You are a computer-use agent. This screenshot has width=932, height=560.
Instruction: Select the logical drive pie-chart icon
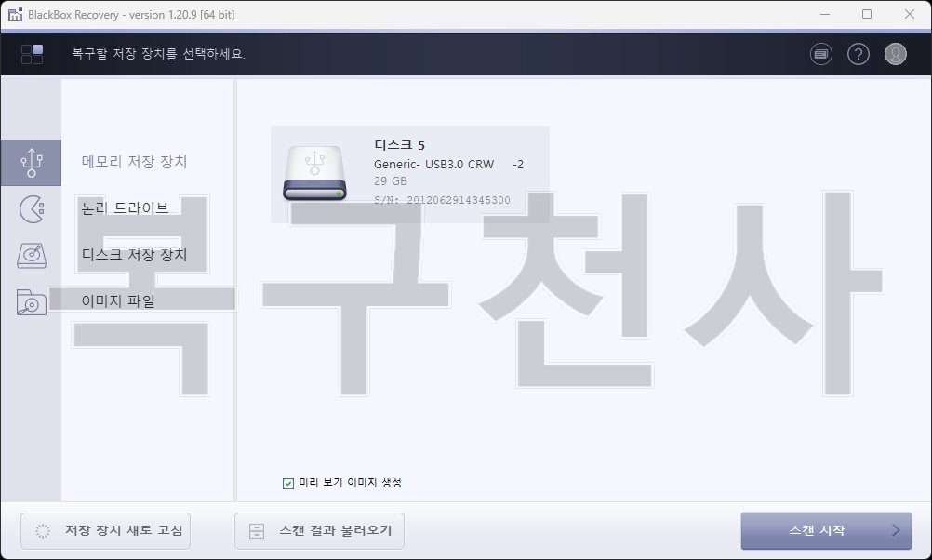coord(31,209)
